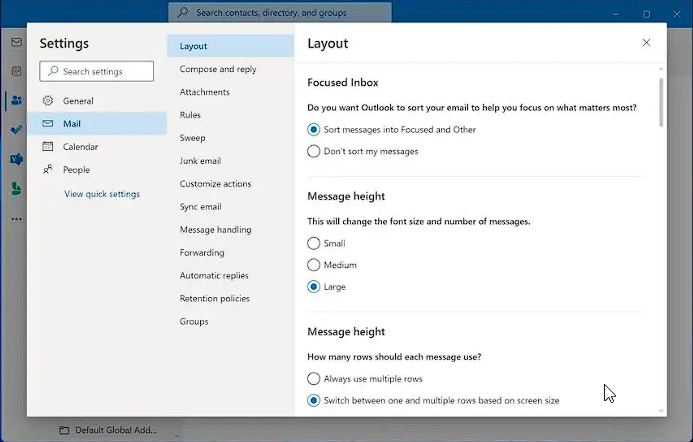Select Don't sort my messages
Image resolution: width=693 pixels, height=442 pixels.
coord(314,151)
